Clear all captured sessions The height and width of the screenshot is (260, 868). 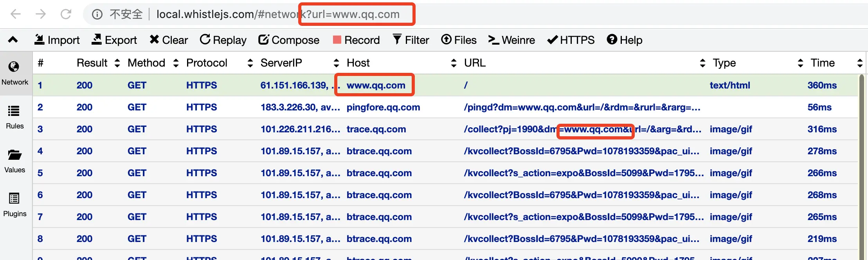[168, 40]
